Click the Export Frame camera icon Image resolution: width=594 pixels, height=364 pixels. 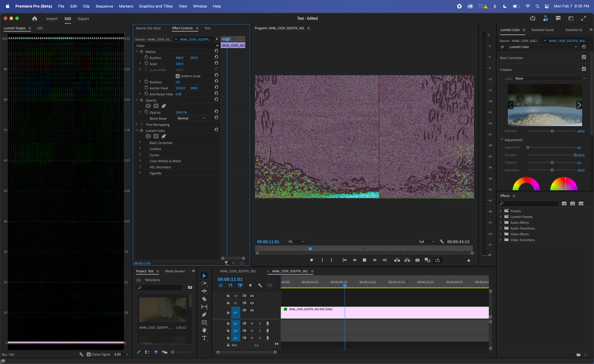pyautogui.click(x=417, y=260)
